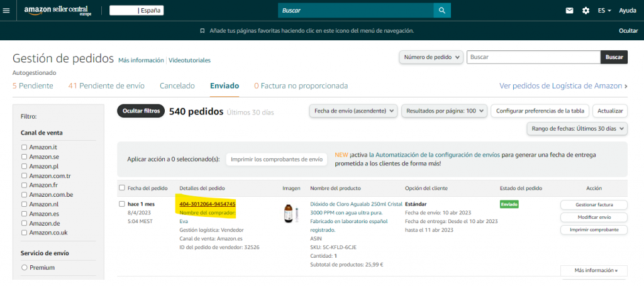The width and height of the screenshot is (644, 286).
Task: Click the Actualizar button
Action: point(610,111)
